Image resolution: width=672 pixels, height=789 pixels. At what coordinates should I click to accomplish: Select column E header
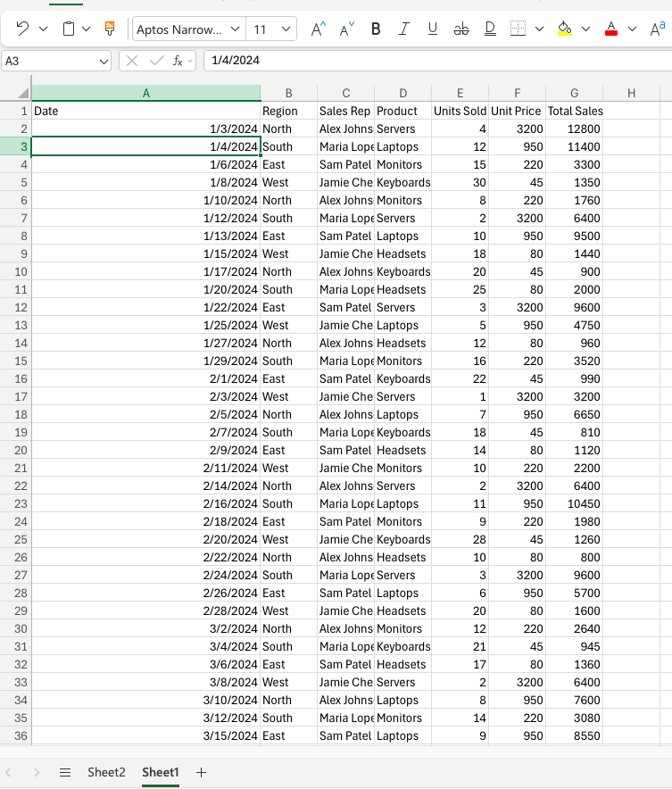(460, 93)
